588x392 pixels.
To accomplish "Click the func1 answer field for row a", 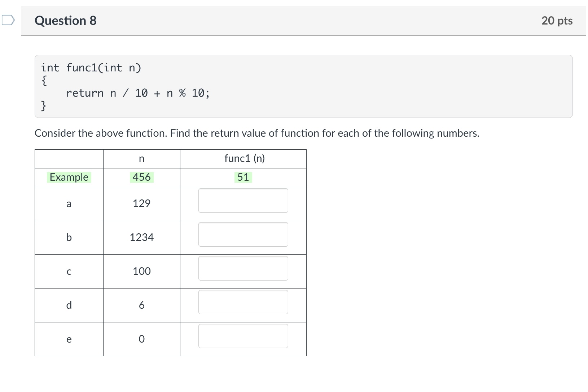I will pos(243,201).
